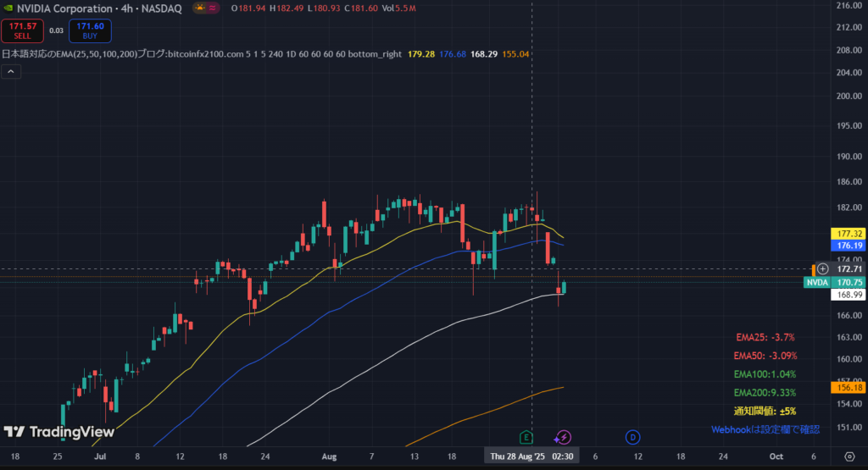868x470 pixels.
Task: Click the NVIDIA Corporation symbol title
Action: [64, 8]
